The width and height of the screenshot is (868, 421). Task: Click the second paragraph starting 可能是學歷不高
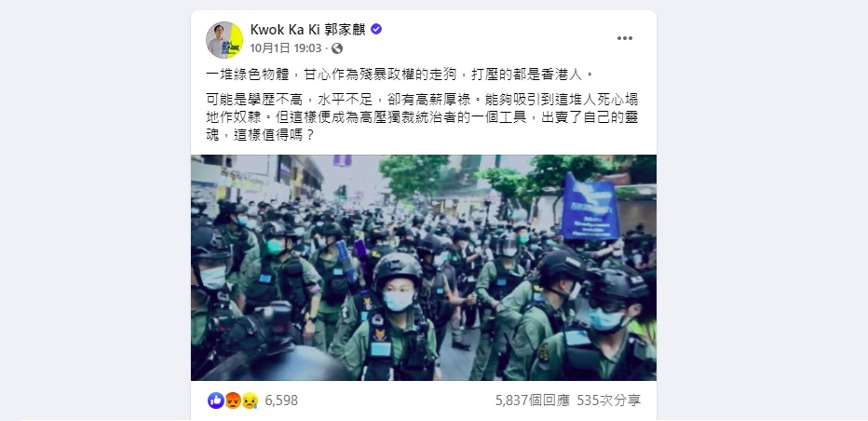point(422,116)
